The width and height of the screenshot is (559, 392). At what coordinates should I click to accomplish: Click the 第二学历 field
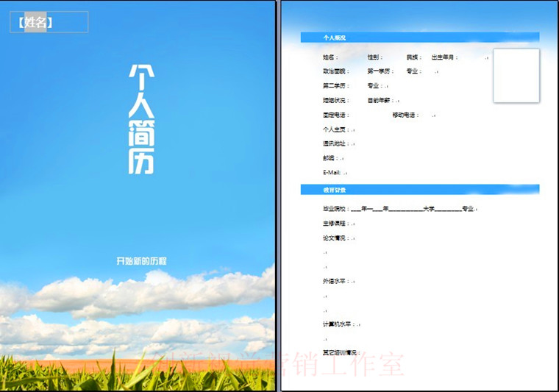point(334,86)
